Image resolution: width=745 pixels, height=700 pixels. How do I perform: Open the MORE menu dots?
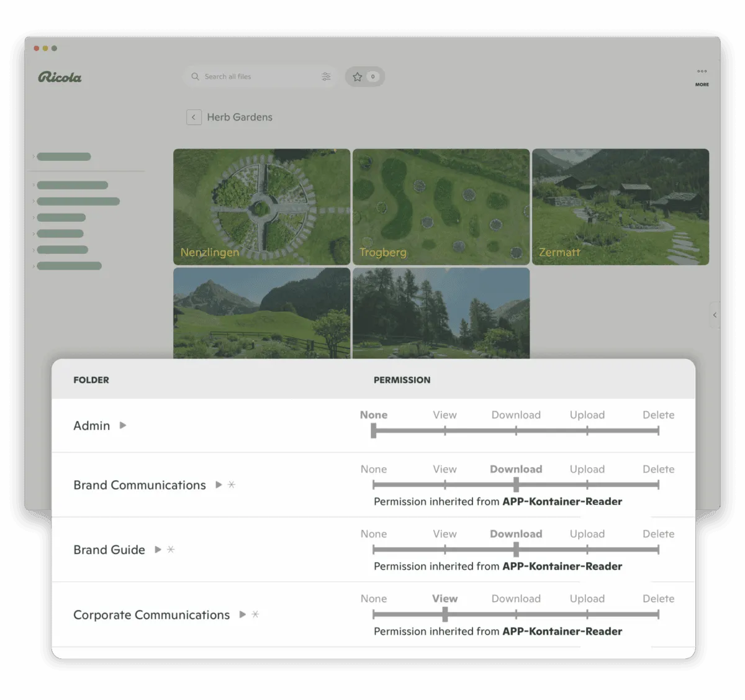[x=702, y=71]
